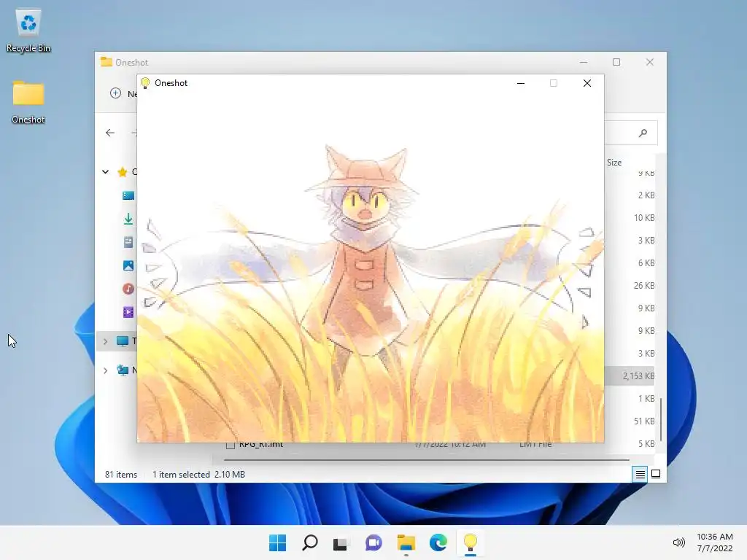Image resolution: width=747 pixels, height=560 pixels.
Task: Select the file row sized 6 KB
Action: click(x=629, y=262)
